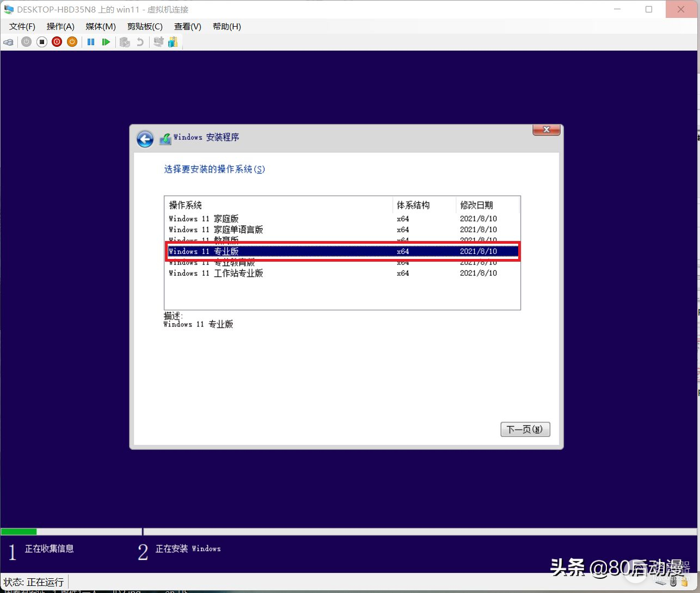Screen dimensions: 700x593
Task: Select Windows 11 家庭单语言版 entry
Action: click(x=216, y=230)
